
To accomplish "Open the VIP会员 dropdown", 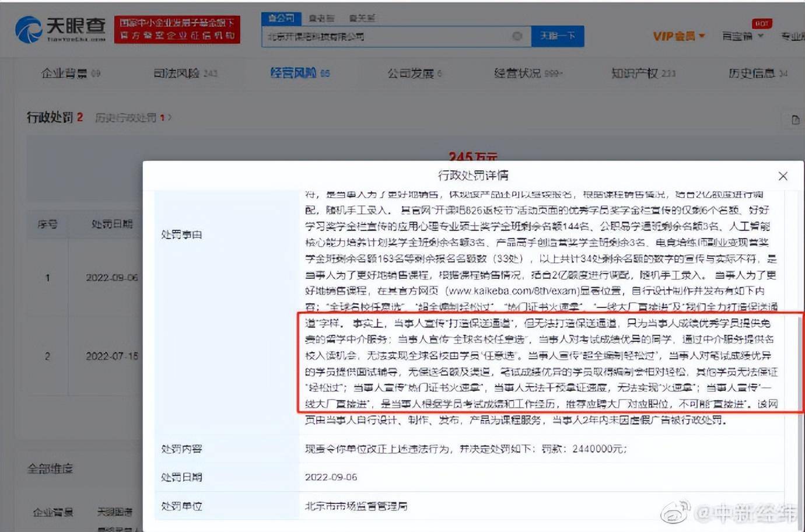I will pyautogui.click(x=678, y=36).
